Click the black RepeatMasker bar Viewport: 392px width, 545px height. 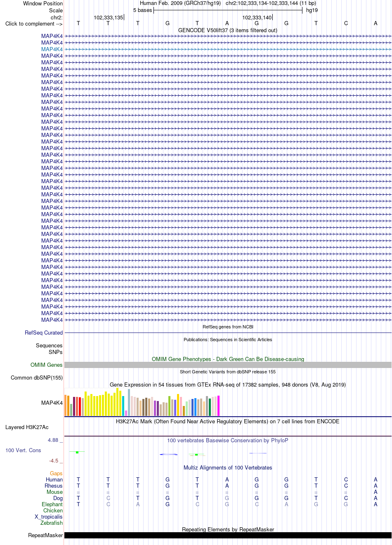click(228, 535)
